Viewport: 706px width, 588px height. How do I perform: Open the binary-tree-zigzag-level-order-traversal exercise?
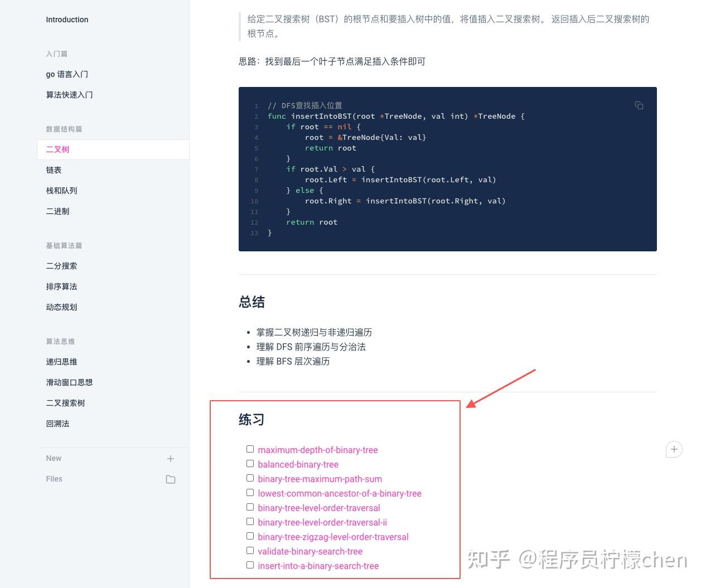tap(333, 537)
